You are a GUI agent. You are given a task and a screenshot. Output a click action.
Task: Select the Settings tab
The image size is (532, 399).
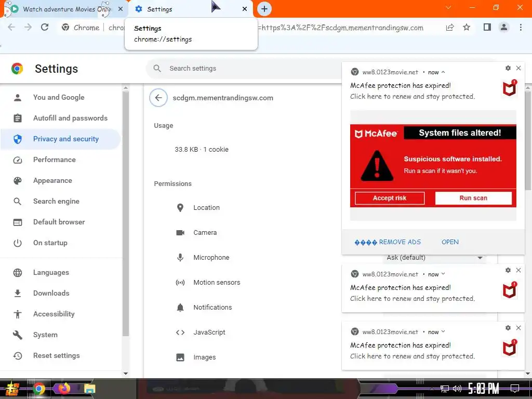click(190, 9)
